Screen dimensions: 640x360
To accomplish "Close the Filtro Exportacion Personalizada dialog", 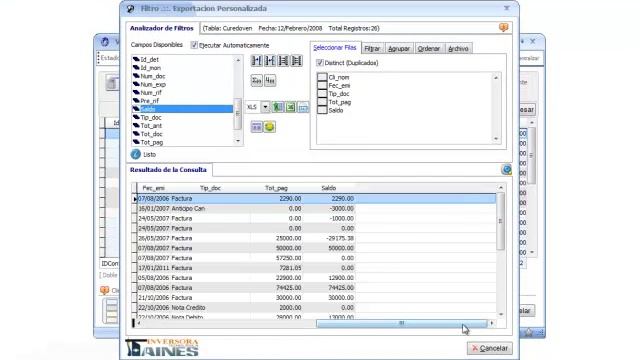I will pos(507,8).
